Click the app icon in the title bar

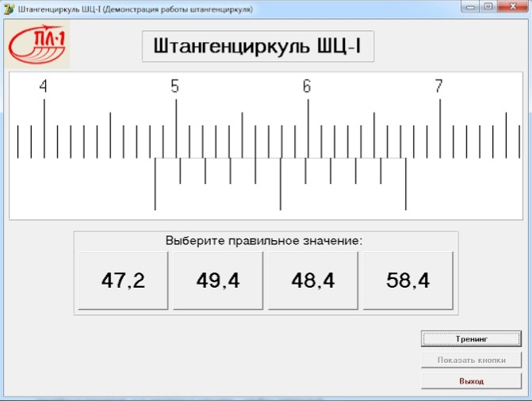tap(9, 10)
